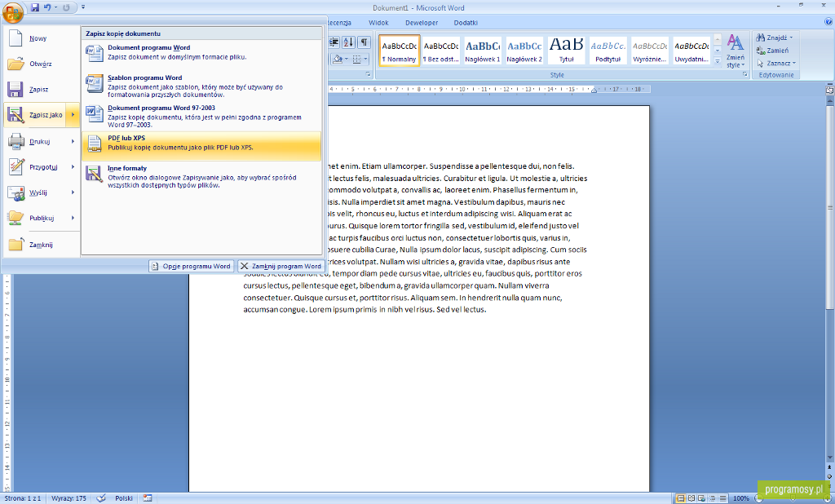This screenshot has height=504, width=835.
Task: Click the spelling check icon in the status bar
Action: point(101,498)
